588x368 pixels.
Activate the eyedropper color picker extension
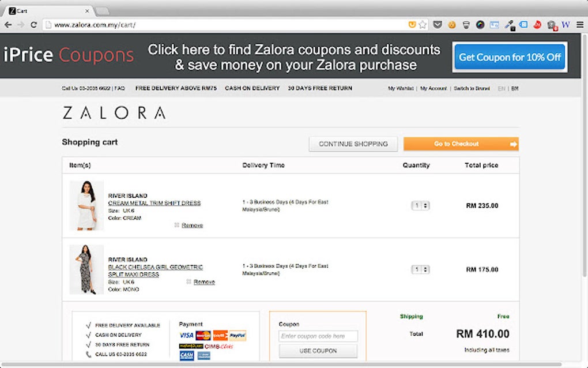pyautogui.click(x=509, y=25)
